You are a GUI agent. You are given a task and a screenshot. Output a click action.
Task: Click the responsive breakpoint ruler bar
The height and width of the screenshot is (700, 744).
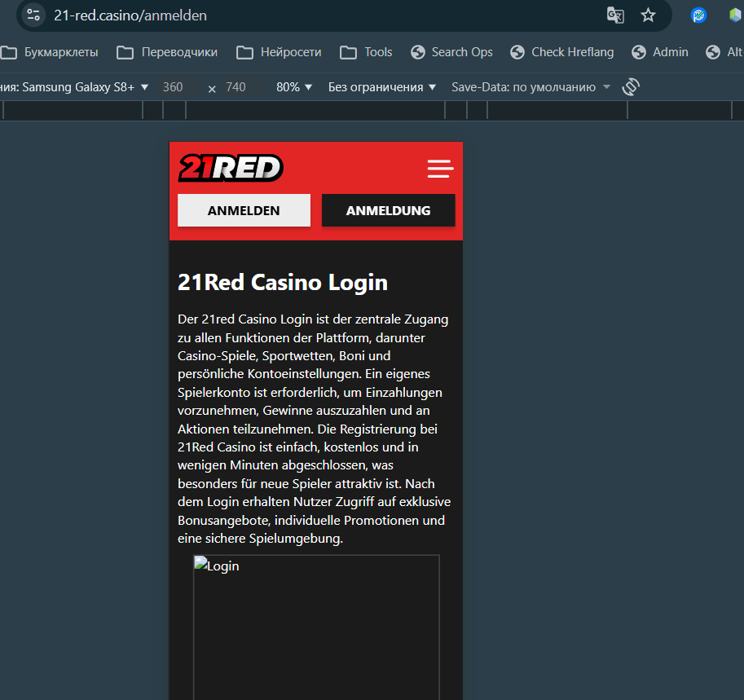(x=372, y=111)
